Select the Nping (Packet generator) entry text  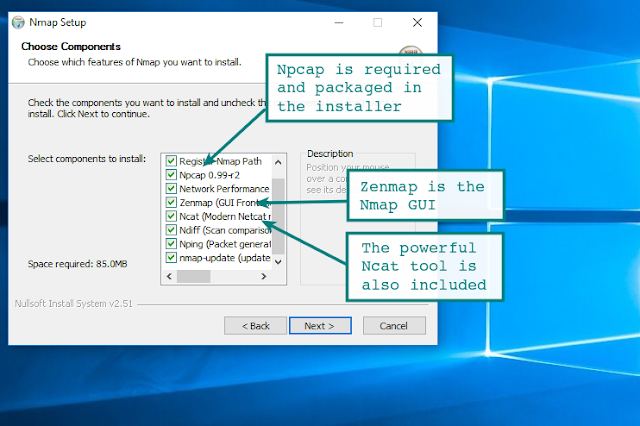(225, 244)
